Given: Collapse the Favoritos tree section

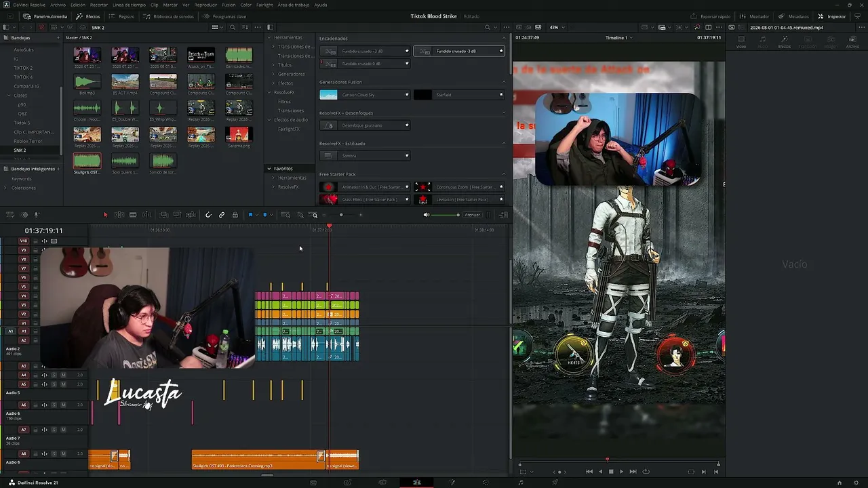Looking at the screenshot, I should point(269,169).
